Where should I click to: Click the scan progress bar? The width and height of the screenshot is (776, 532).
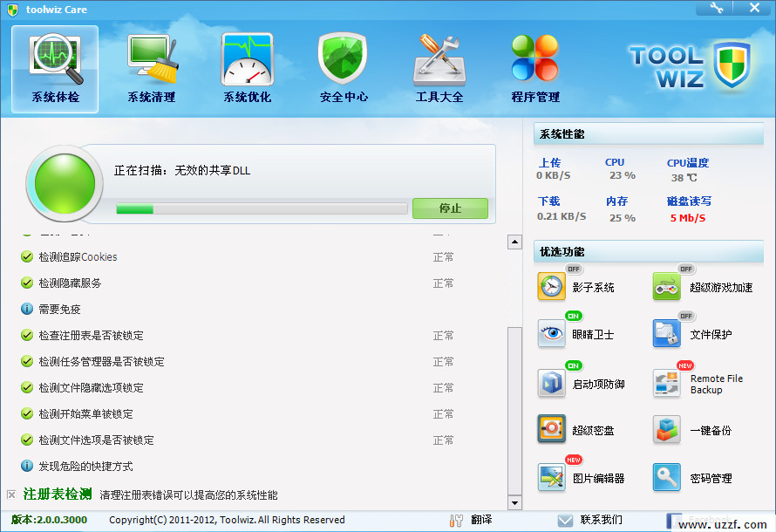(262, 208)
